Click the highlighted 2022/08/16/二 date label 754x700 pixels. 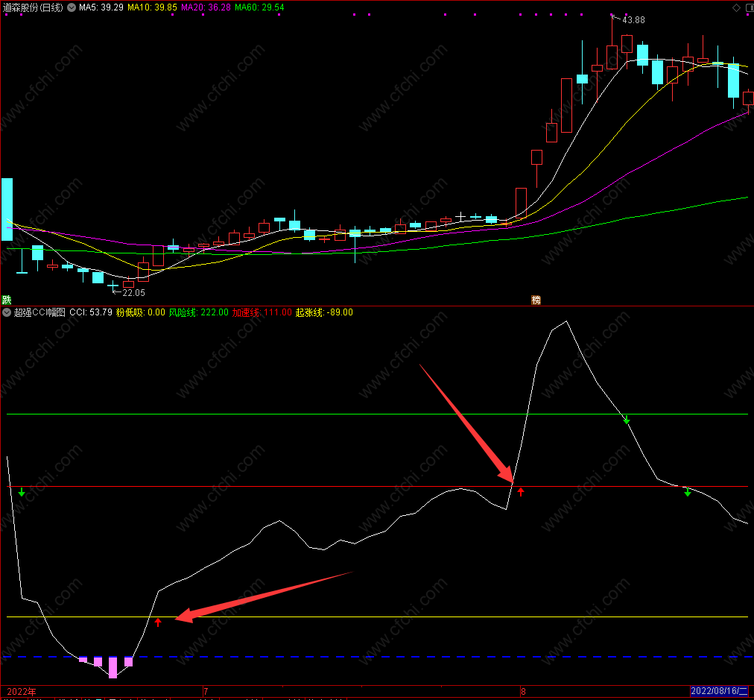tap(720, 691)
